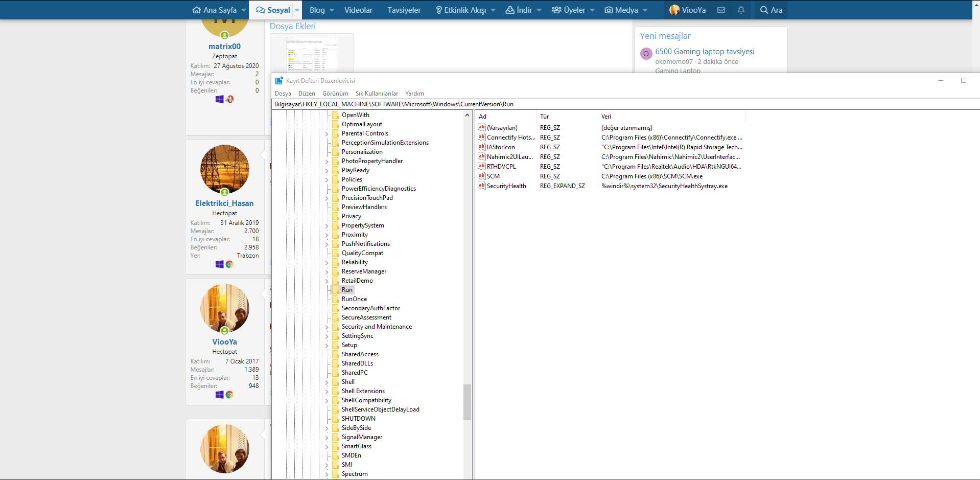The width and height of the screenshot is (980, 480).
Task: Open the Etkinlik Akışı nav link
Action: [461, 10]
